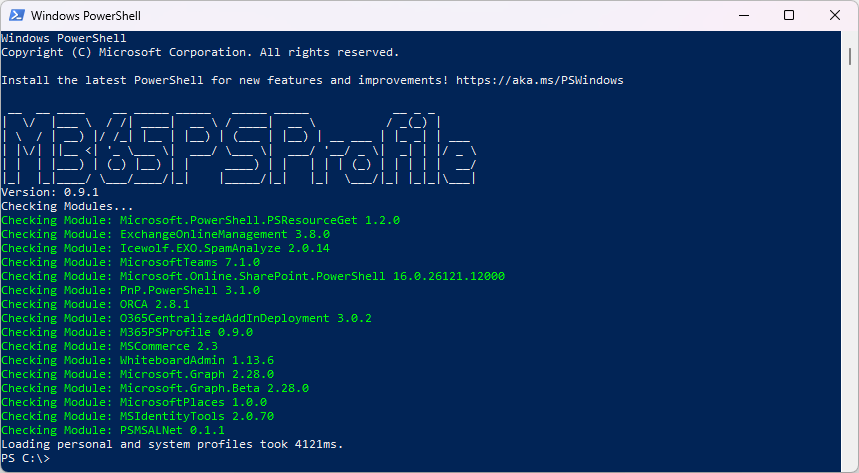Screen dimensions: 859x473
Task: Click the Loading personal and system profiles line
Action: point(172,444)
